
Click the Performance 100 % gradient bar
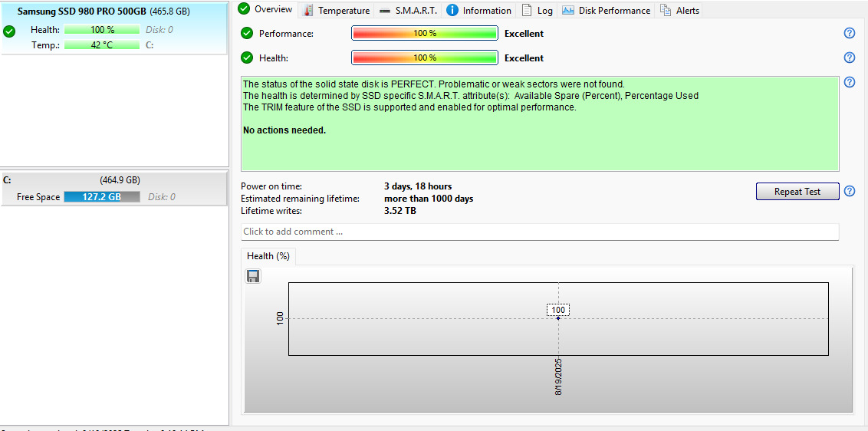[425, 33]
